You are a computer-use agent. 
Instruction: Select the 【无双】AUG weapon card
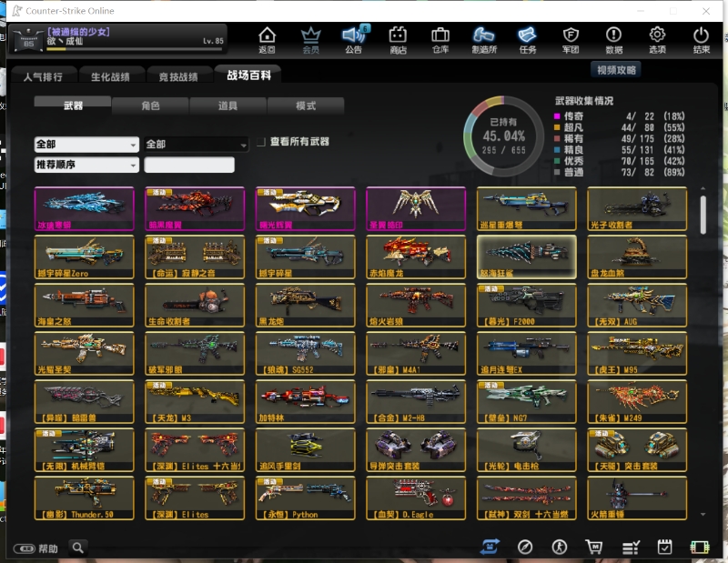pyautogui.click(x=636, y=306)
